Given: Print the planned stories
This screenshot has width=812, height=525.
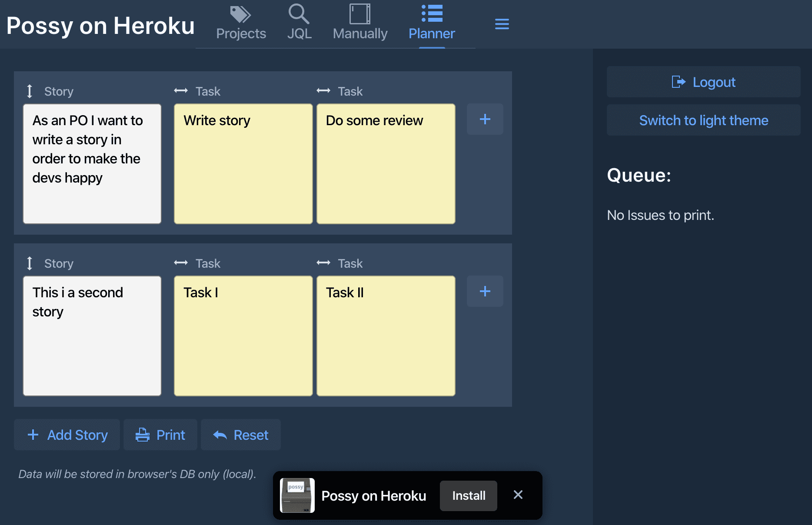Looking at the screenshot, I should click(160, 435).
